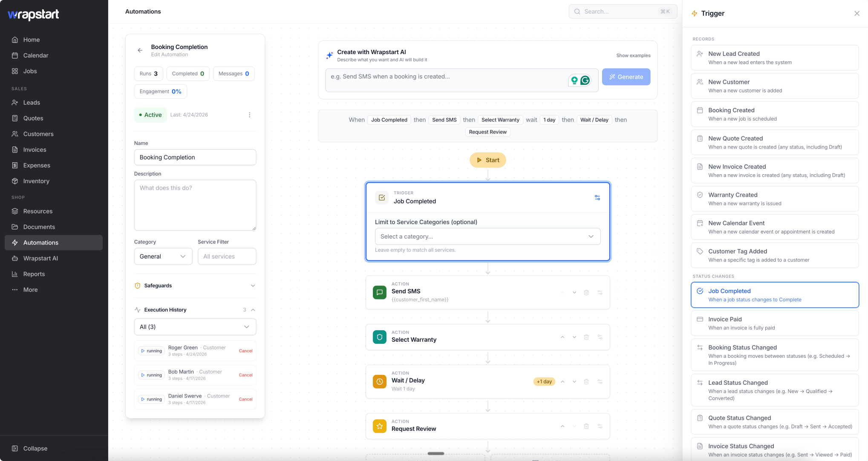
Task: Click the trash icon on Send SMS action
Action: point(586,293)
